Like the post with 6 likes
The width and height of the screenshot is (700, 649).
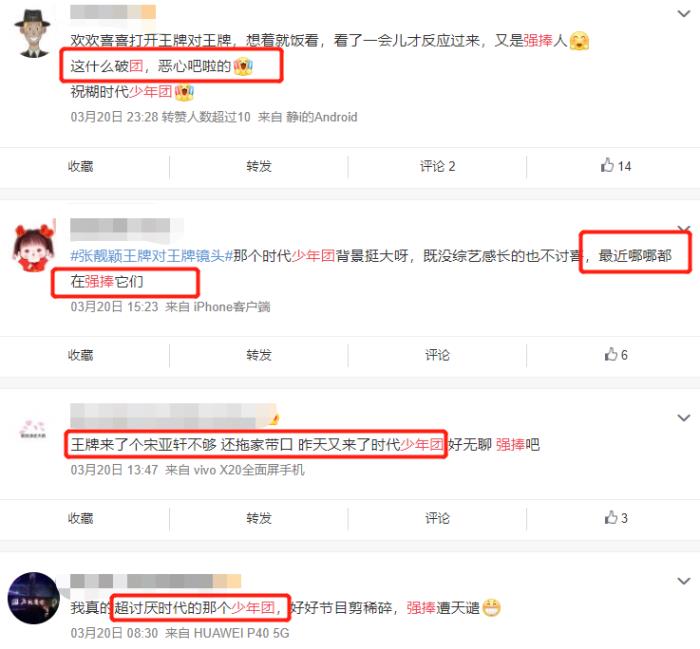point(616,355)
